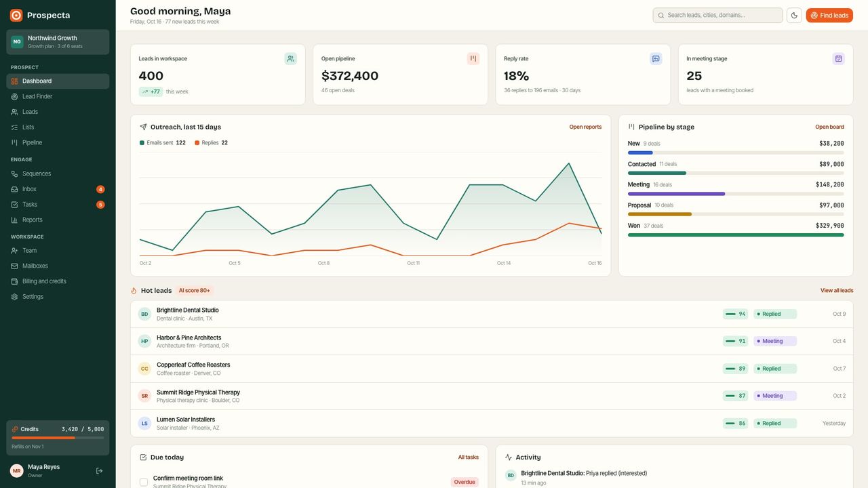Click the Reports chart icon in the sidebar
The image size is (868, 488).
pos(15,220)
